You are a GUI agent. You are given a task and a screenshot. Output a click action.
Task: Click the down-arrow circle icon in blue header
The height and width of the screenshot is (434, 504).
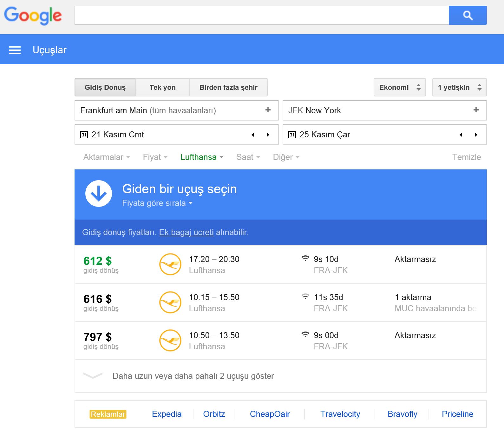click(x=99, y=194)
